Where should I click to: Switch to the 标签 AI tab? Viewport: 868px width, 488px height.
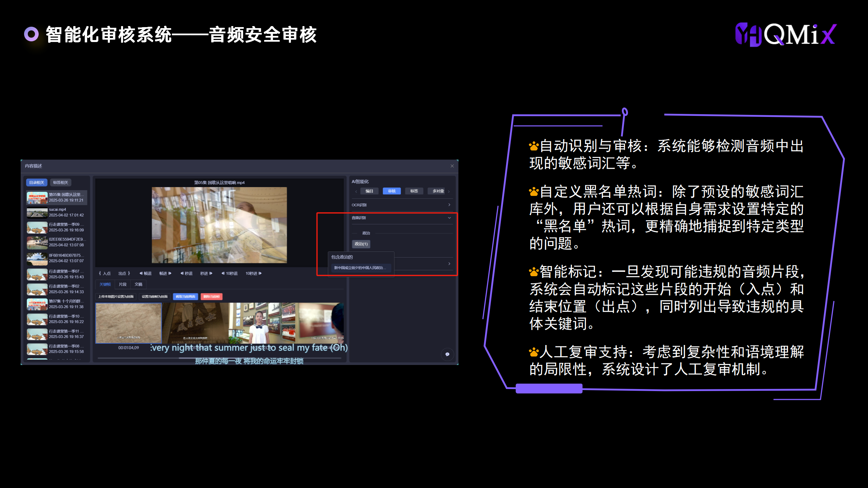414,191
